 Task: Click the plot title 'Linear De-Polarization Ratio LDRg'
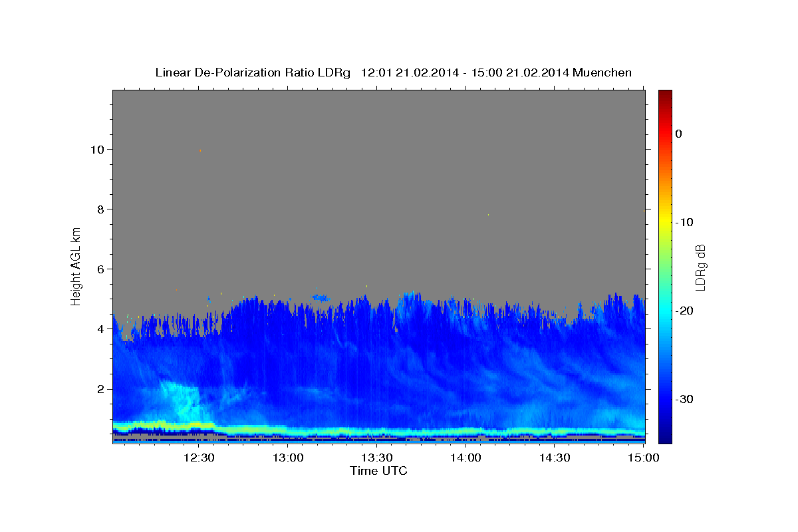click(x=253, y=72)
